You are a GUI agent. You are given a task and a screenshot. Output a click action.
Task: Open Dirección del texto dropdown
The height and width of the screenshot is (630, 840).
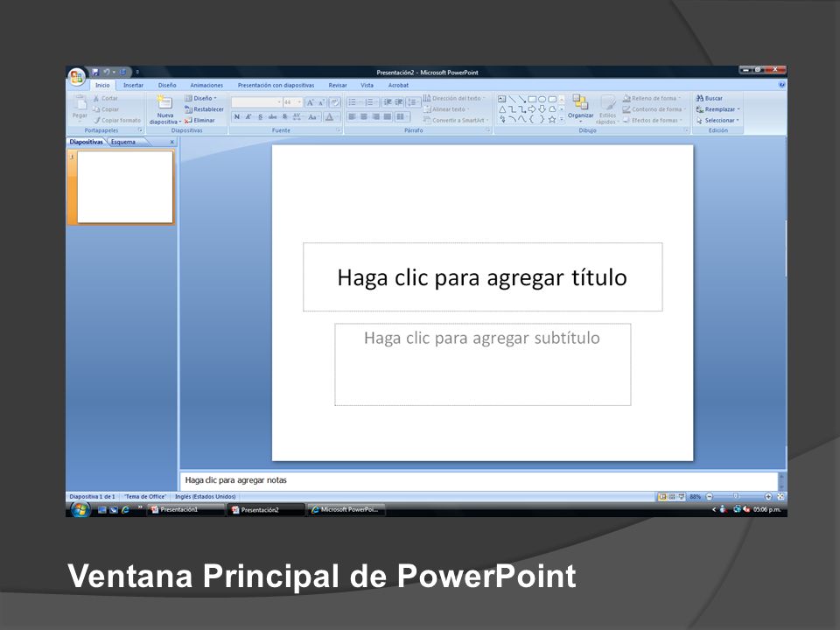[x=454, y=99]
